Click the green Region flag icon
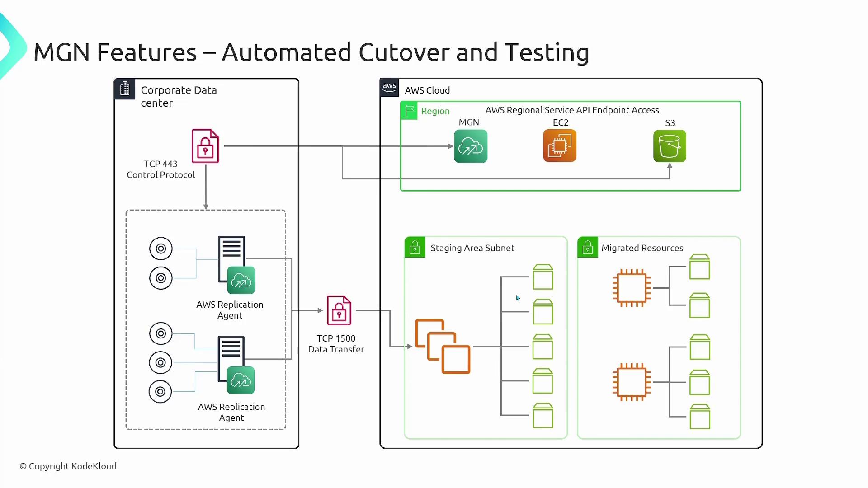 pos(410,111)
